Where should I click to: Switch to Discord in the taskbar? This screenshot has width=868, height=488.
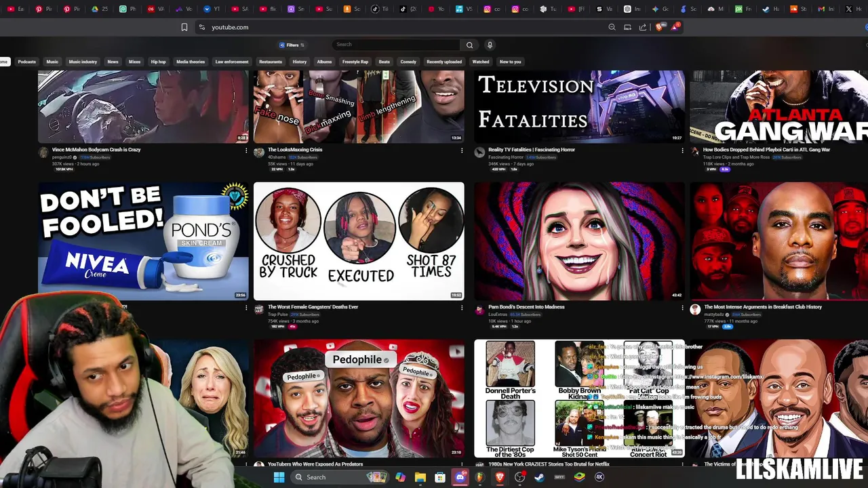(460, 477)
